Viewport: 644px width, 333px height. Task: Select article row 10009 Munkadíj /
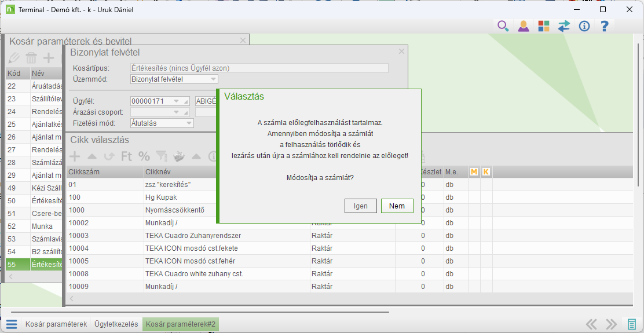tap(349, 287)
